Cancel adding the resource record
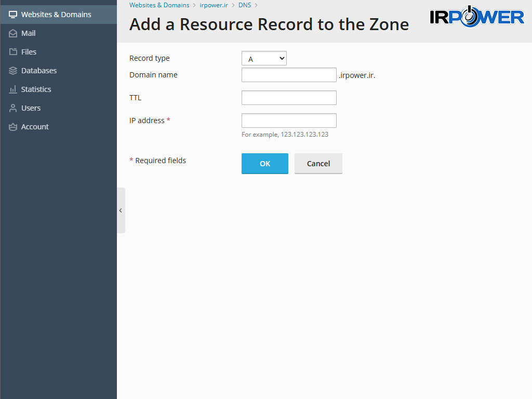 click(318, 164)
